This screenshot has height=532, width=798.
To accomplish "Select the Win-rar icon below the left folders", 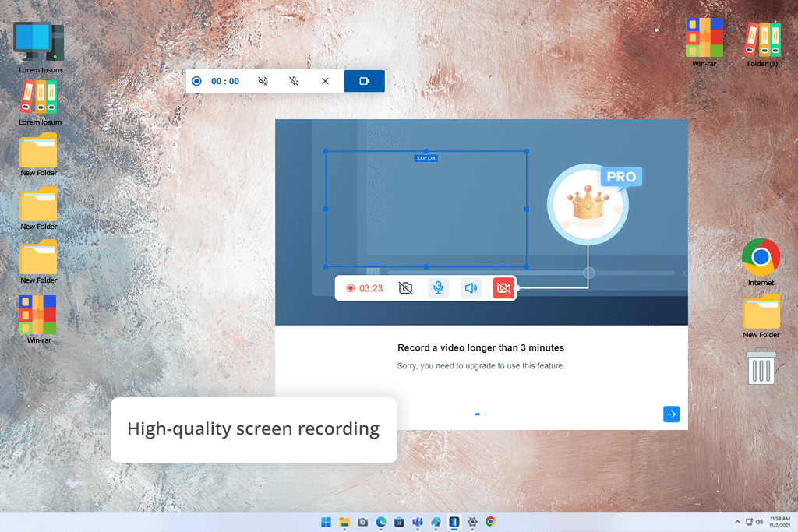I will pos(39,319).
